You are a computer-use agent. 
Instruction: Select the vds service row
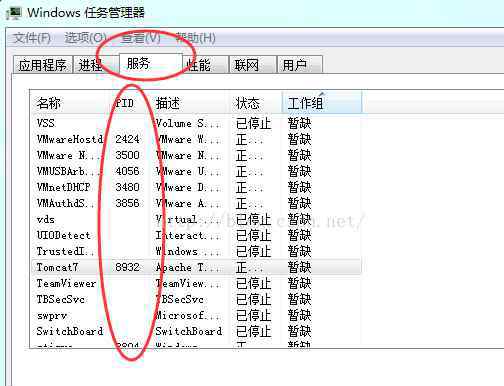point(196,219)
